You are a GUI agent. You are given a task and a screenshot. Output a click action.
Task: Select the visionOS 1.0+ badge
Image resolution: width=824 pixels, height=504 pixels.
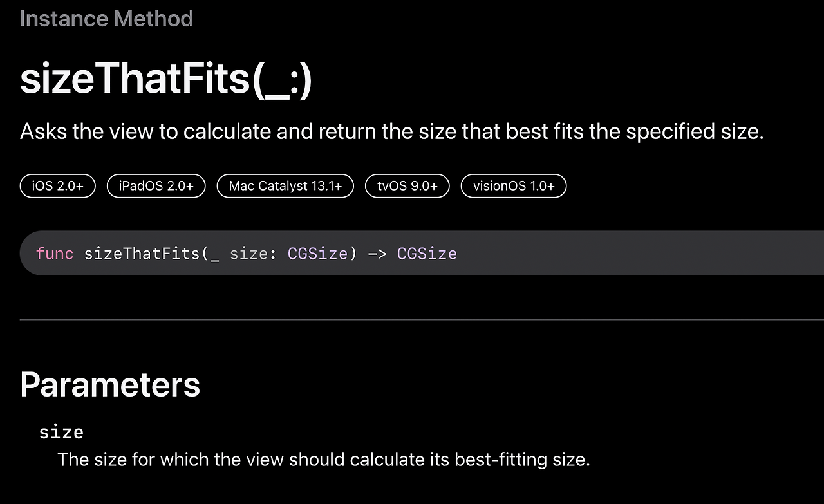[514, 186]
